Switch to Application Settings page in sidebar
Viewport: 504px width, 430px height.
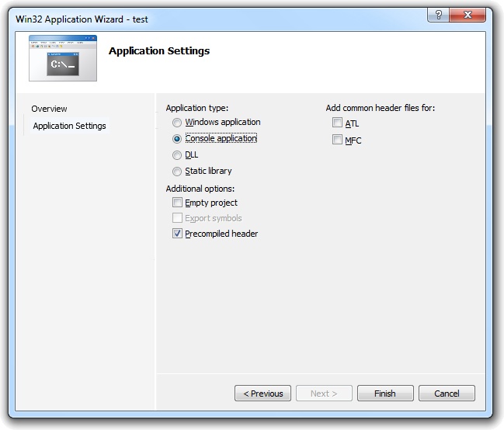click(x=69, y=126)
